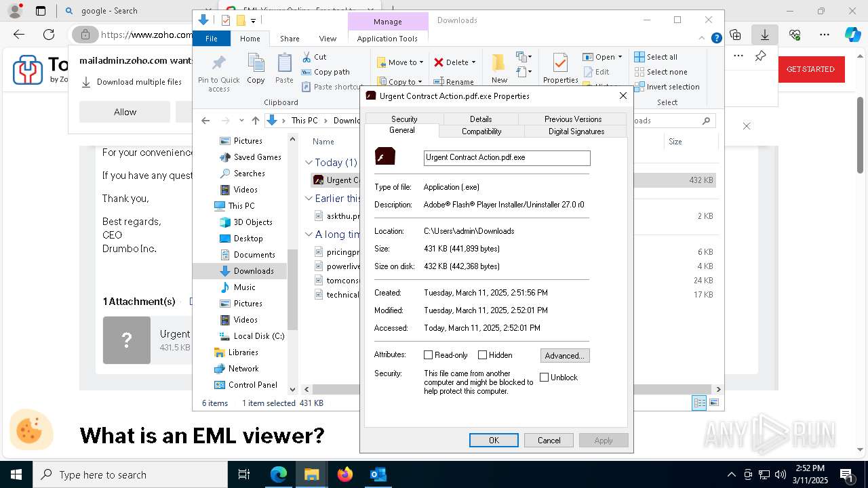Viewport: 868px width, 488px height.
Task: Toggle the Hidden attribute checkbox
Action: tap(482, 355)
